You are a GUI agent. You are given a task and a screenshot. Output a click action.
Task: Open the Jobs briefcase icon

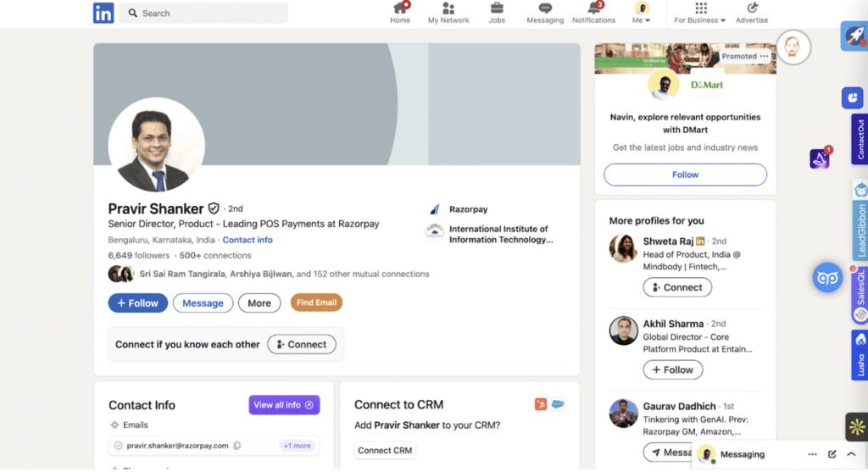[497, 13]
